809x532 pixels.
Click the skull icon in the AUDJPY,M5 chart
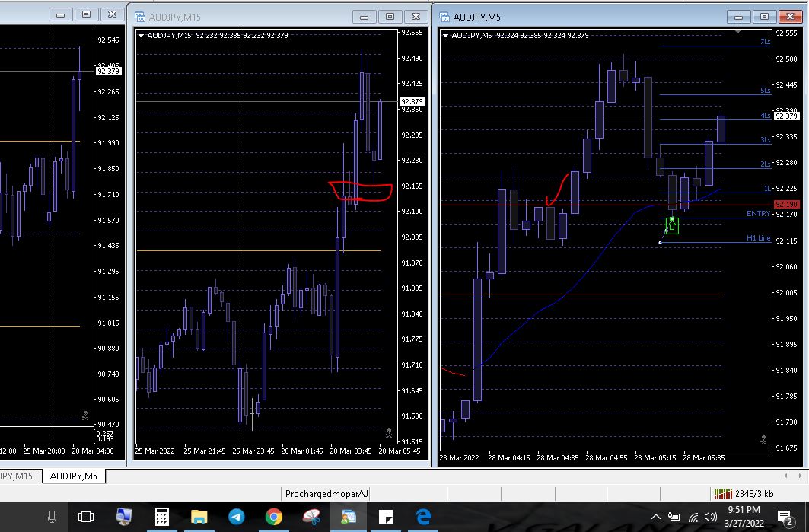pyautogui.click(x=763, y=440)
